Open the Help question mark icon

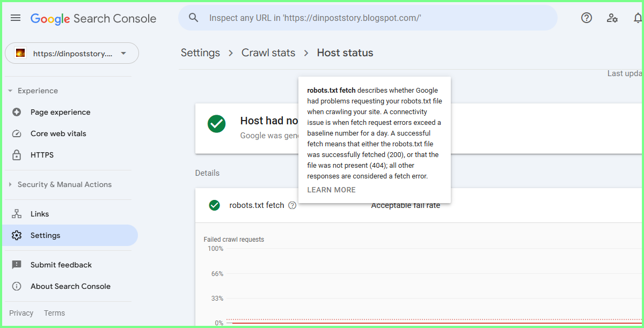tap(587, 18)
